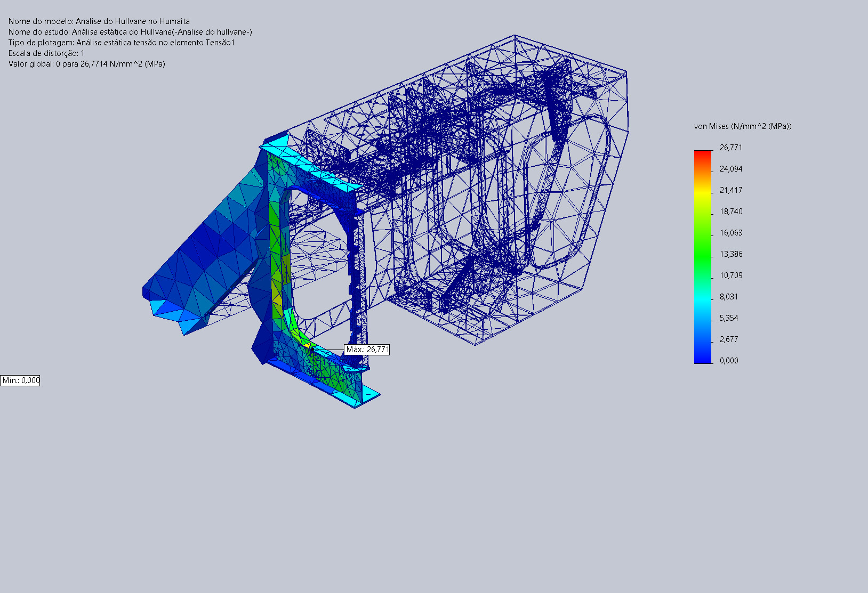Select the 5,354 legend value
Image resolution: width=868 pixels, height=593 pixels.
coord(729,318)
